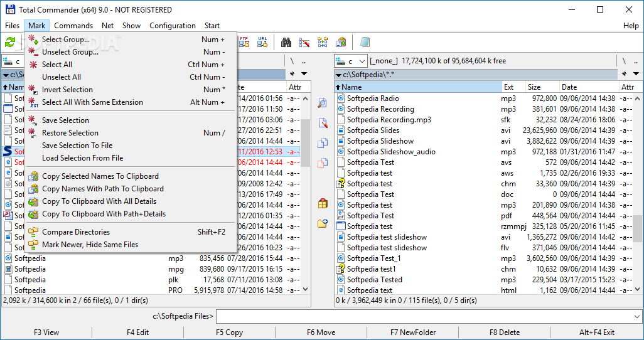Image resolution: width=644 pixels, height=340 pixels.
Task: Click F8 Delete button
Action: point(505,332)
